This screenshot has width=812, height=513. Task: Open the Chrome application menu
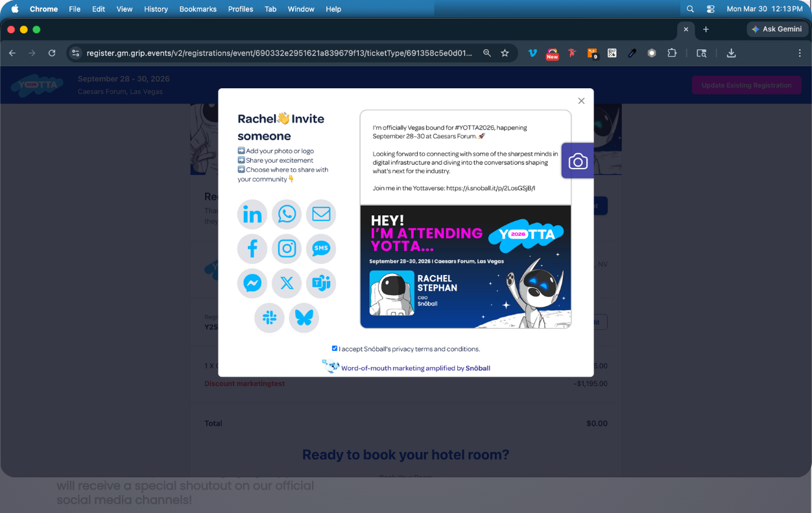coord(43,9)
